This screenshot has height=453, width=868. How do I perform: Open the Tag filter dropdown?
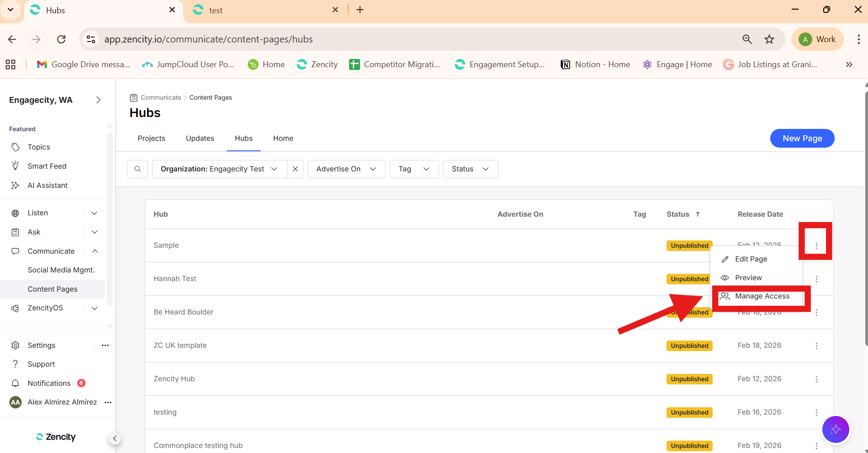414,169
